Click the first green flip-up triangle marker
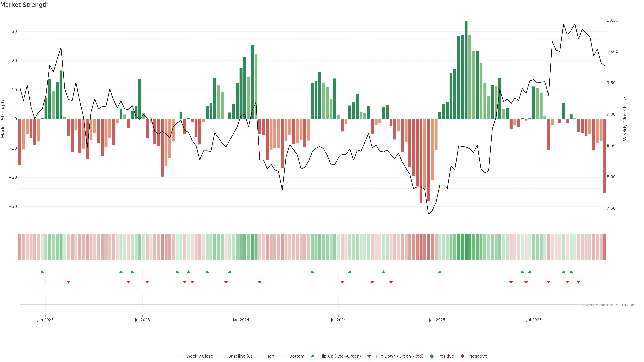644x362 pixels. pos(42,272)
